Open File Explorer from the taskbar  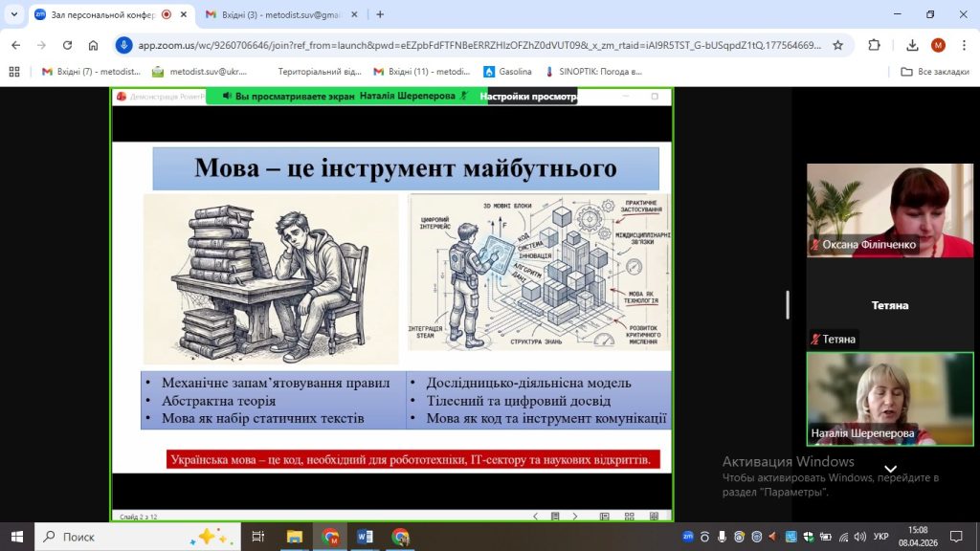click(x=295, y=537)
